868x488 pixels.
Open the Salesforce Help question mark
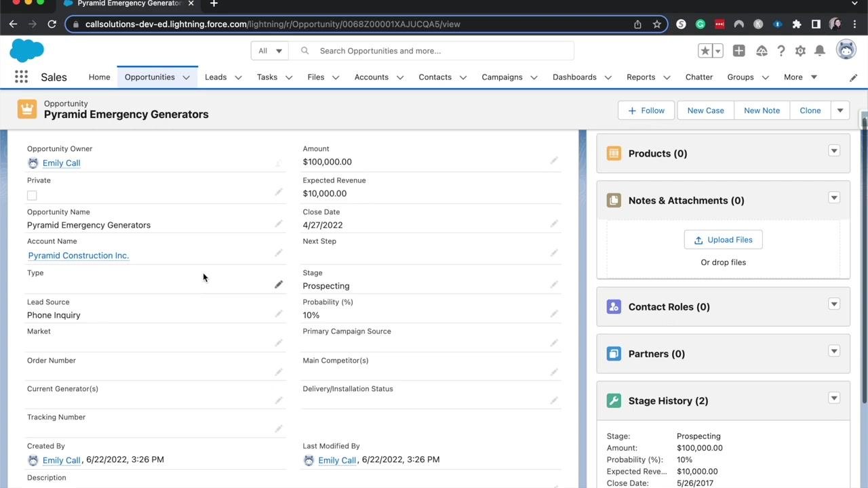[x=781, y=51]
